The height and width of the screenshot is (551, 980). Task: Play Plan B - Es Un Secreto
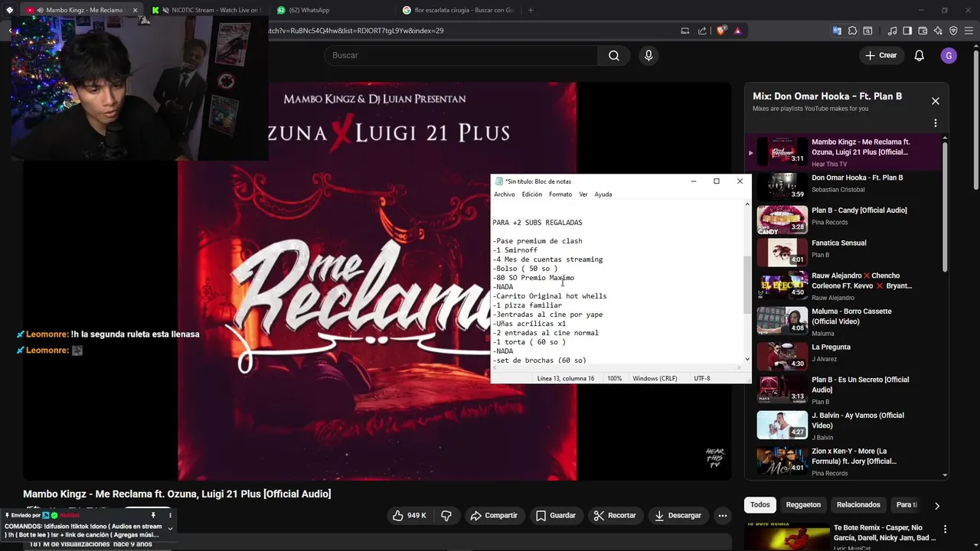842,390
